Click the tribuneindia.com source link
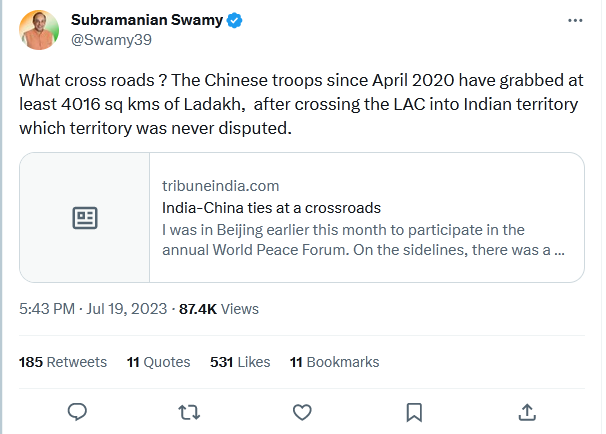The image size is (606, 434). (220, 186)
